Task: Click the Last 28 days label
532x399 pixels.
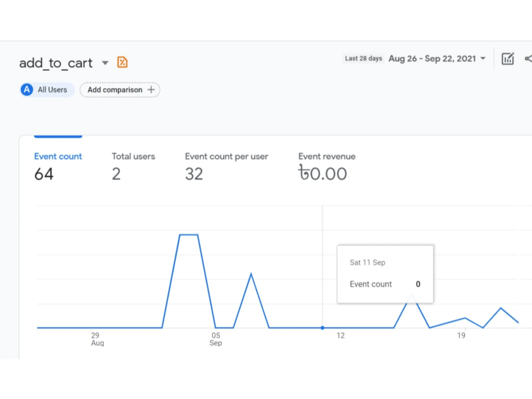Action: pos(363,59)
